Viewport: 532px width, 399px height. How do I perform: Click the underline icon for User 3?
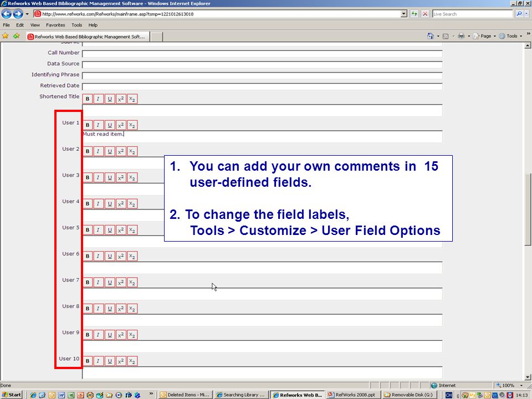coord(110,177)
